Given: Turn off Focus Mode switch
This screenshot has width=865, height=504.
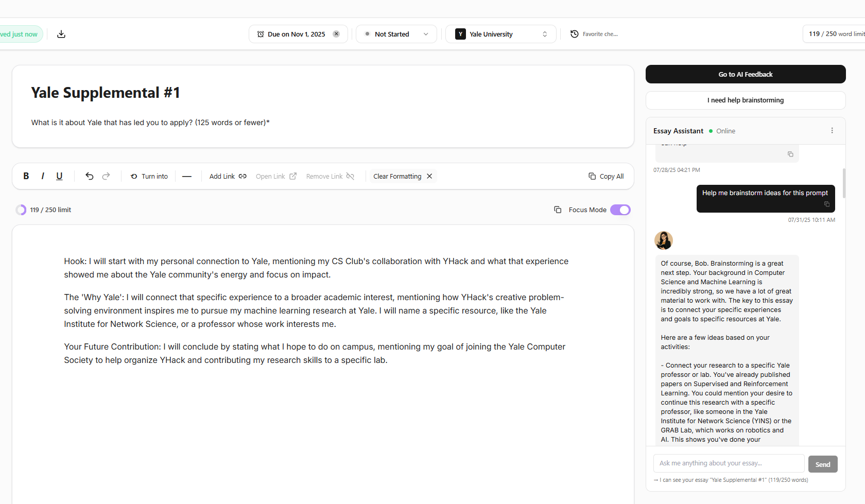Looking at the screenshot, I should click(x=620, y=210).
